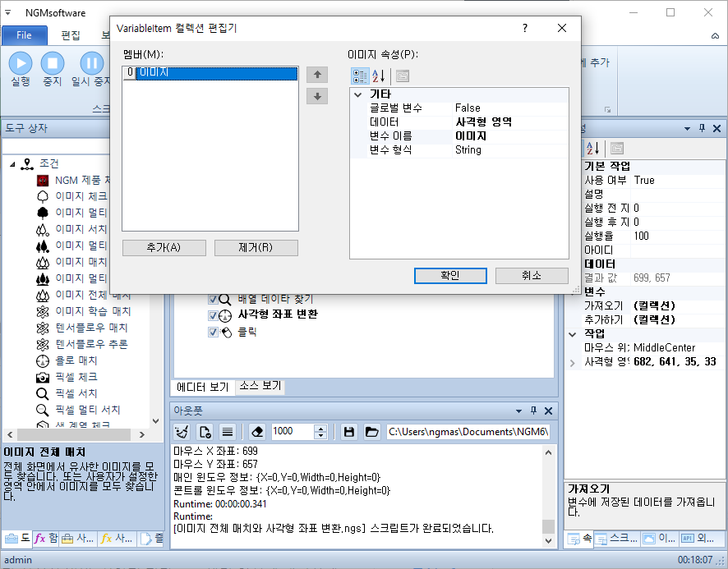Clear output with the brush icon
This screenshot has height=569, width=728.
click(x=182, y=432)
